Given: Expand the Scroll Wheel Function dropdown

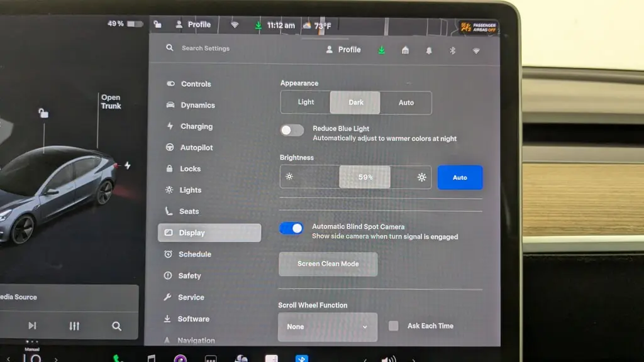Looking at the screenshot, I should (x=328, y=327).
